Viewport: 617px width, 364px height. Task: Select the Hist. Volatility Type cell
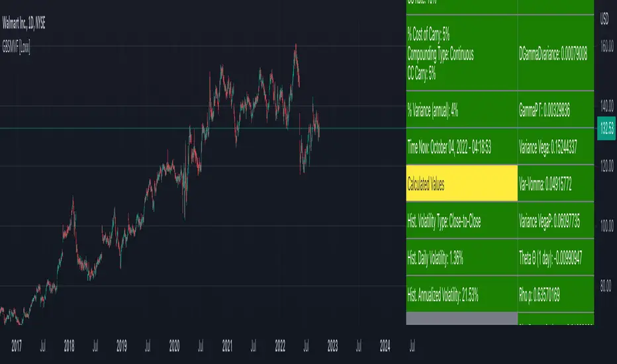pos(461,222)
